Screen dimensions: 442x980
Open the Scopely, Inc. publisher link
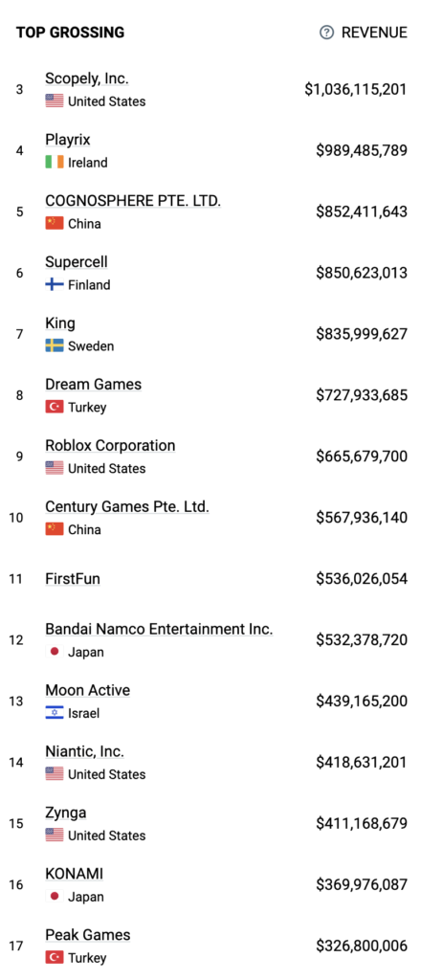(87, 78)
